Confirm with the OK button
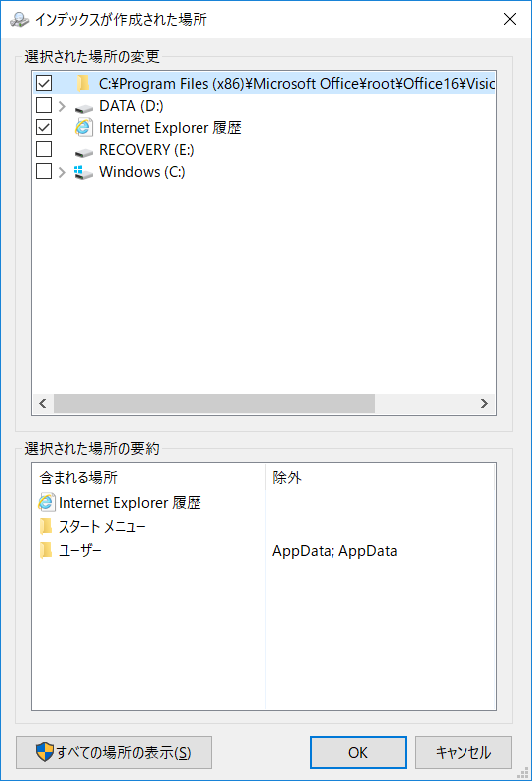This screenshot has height=781, width=532. coord(358,752)
